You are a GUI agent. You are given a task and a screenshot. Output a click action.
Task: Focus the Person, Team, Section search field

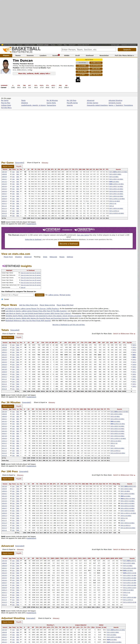click(88, 49)
